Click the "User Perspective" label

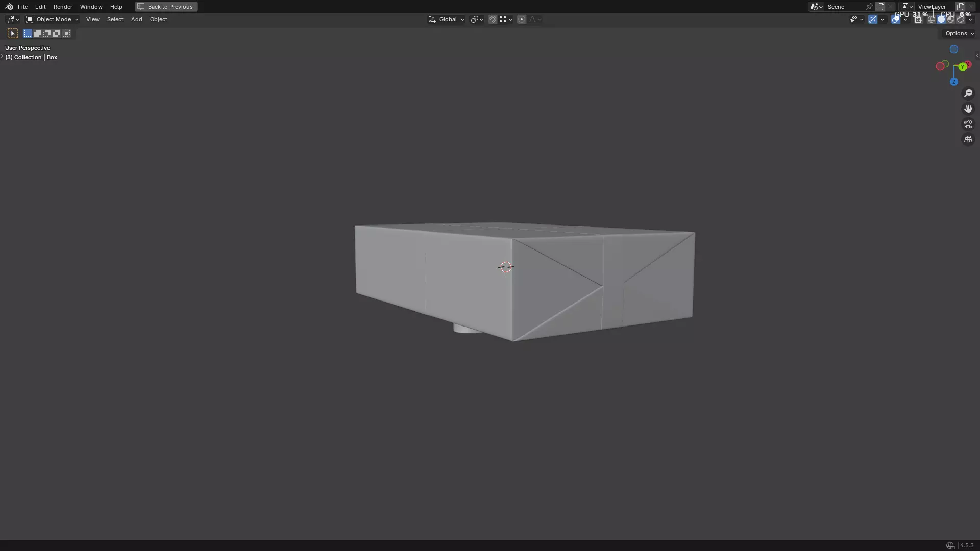[x=28, y=48]
